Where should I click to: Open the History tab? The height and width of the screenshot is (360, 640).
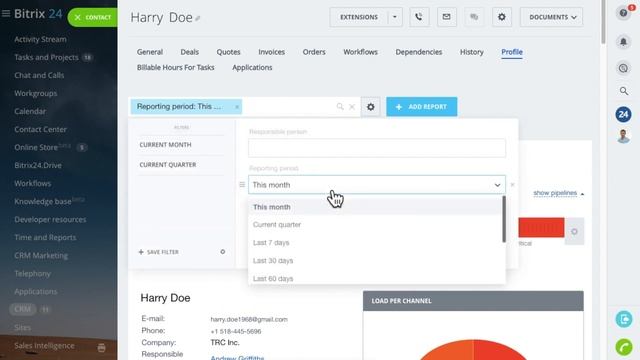[471, 52]
